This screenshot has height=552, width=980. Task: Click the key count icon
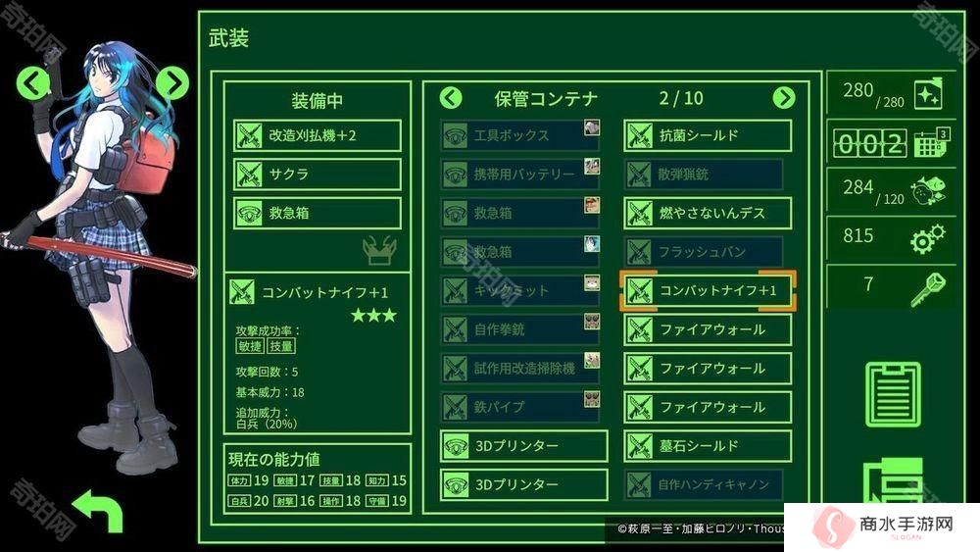(x=927, y=288)
